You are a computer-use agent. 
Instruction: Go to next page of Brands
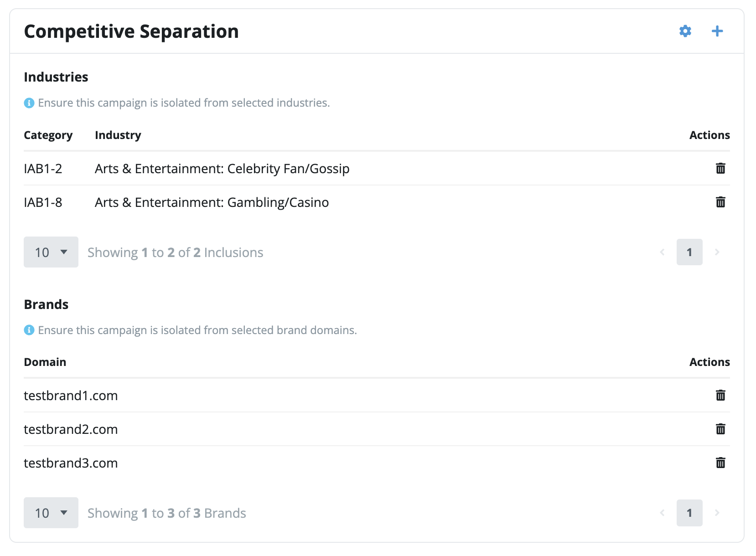click(x=717, y=513)
